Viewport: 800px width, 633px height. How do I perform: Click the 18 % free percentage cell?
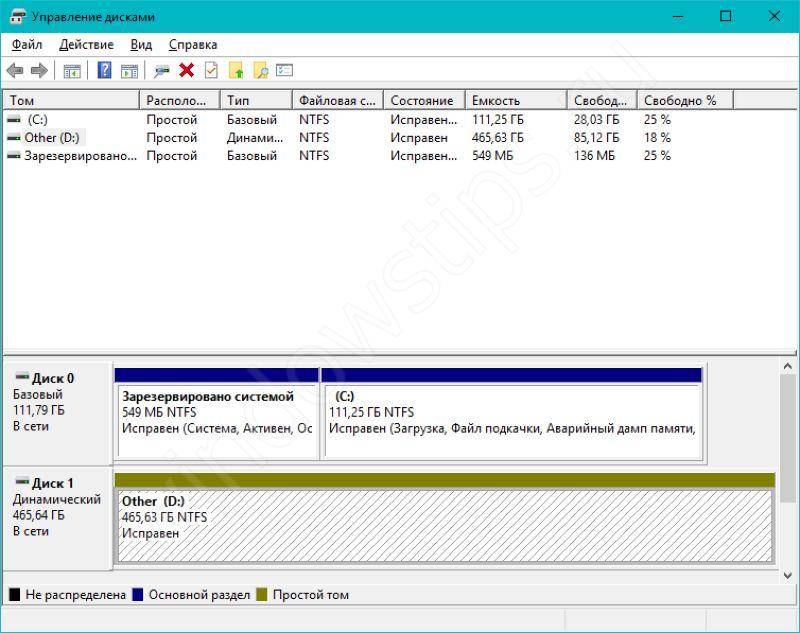coord(657,138)
